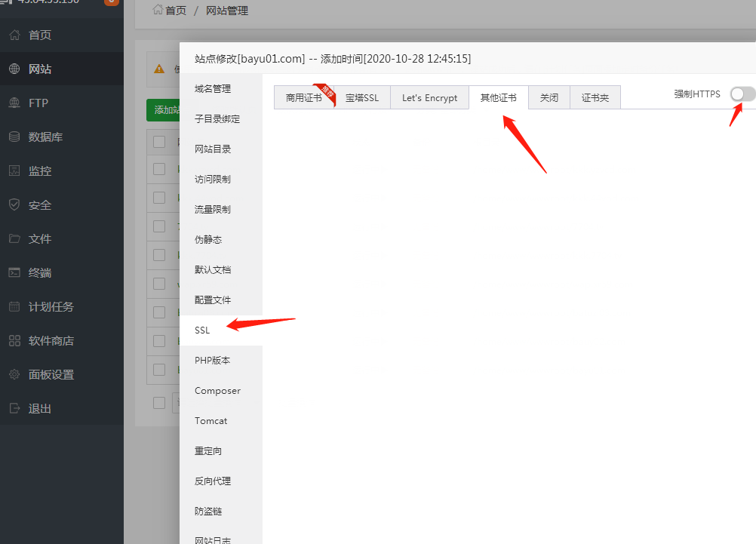Select Composer menu item

tap(221, 391)
